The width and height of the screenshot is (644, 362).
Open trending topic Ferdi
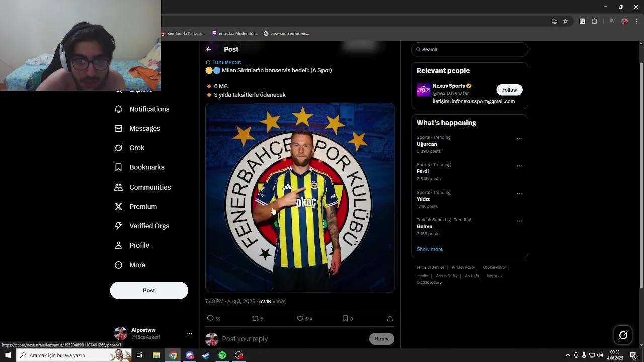pyautogui.click(x=423, y=171)
